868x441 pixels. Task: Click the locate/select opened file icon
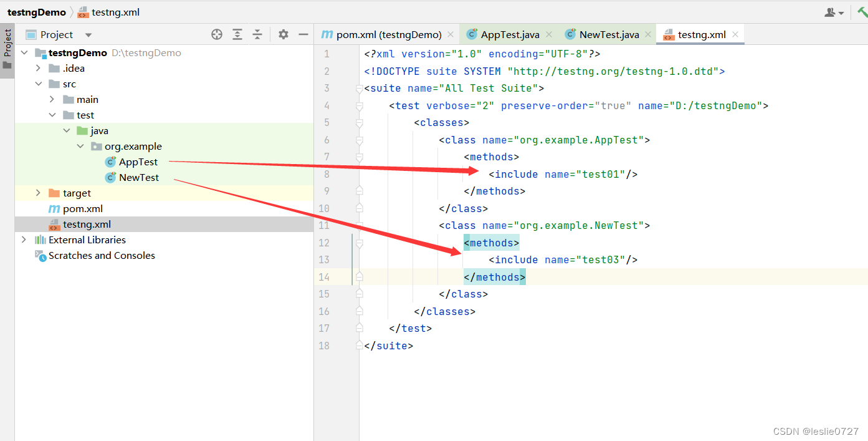pyautogui.click(x=217, y=34)
